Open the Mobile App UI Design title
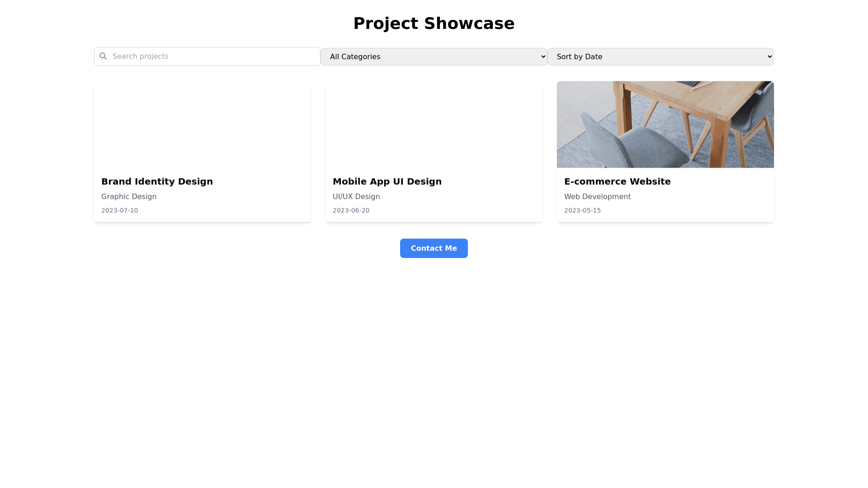Image resolution: width=868 pixels, height=488 pixels. coord(387,182)
